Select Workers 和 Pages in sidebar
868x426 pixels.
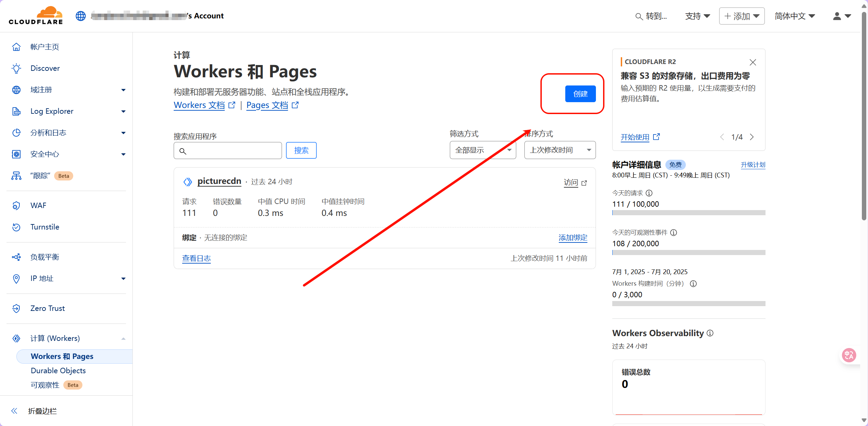click(74, 356)
